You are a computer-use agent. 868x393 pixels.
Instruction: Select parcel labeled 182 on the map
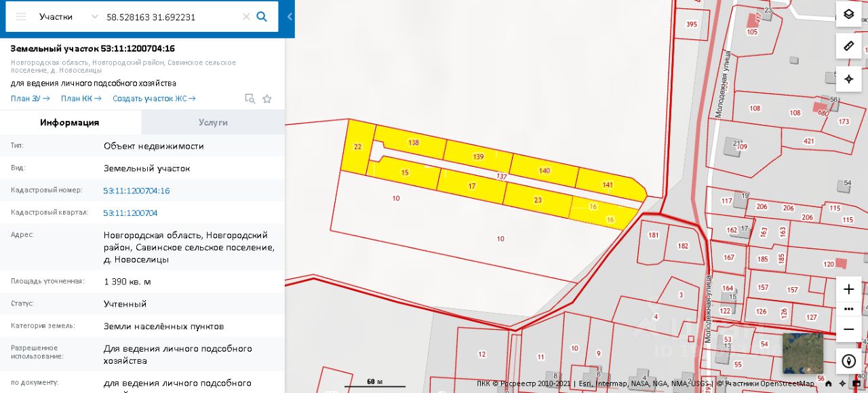tap(683, 246)
